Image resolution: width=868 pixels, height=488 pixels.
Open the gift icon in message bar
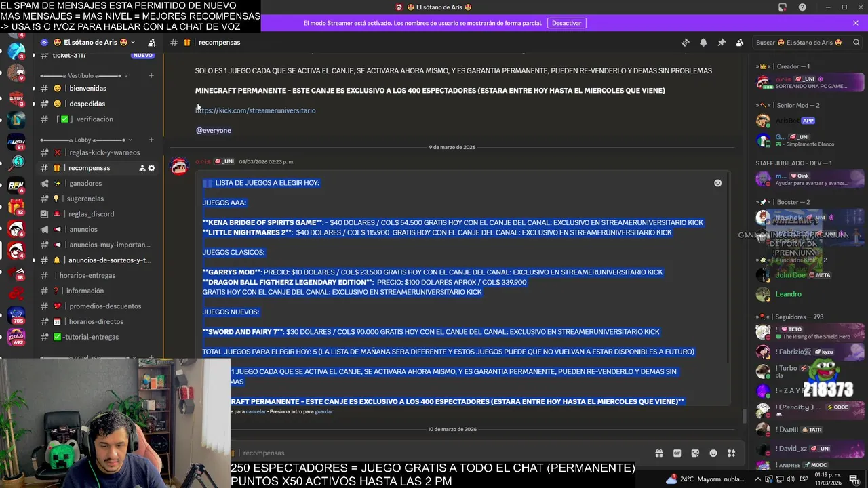tap(658, 453)
